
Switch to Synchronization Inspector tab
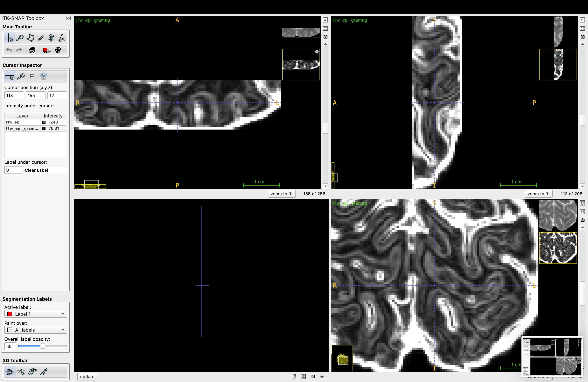(x=43, y=76)
